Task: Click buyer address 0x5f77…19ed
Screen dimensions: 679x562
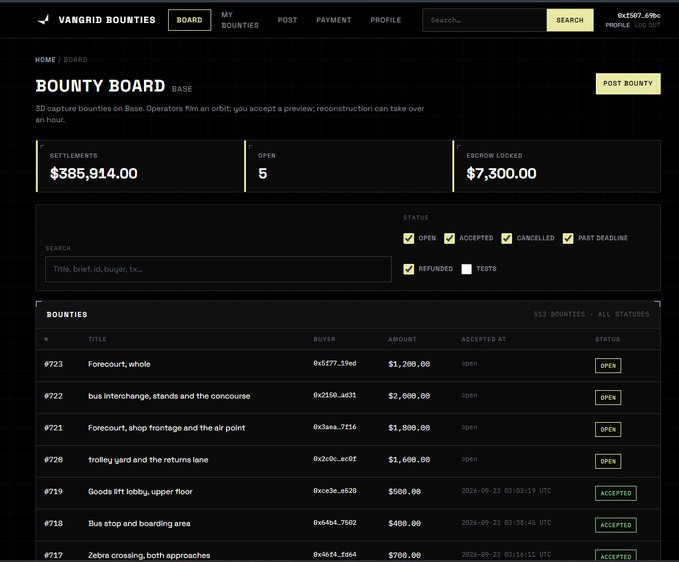Action: point(335,363)
